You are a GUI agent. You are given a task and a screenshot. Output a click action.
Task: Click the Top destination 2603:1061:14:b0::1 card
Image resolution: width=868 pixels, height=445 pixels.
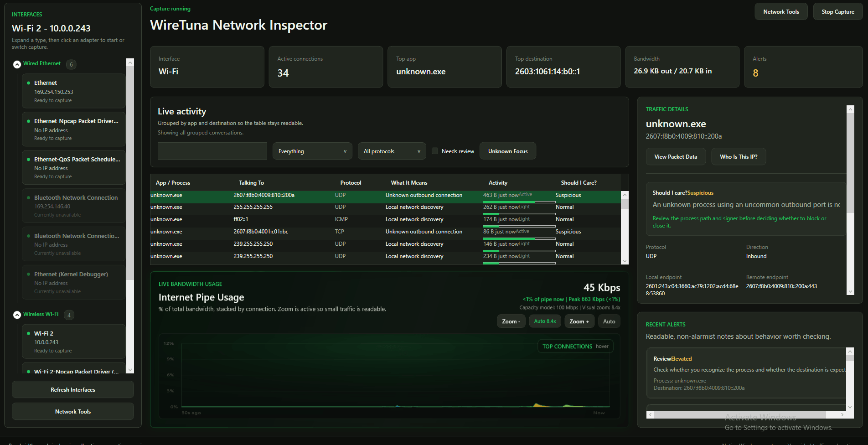563,67
